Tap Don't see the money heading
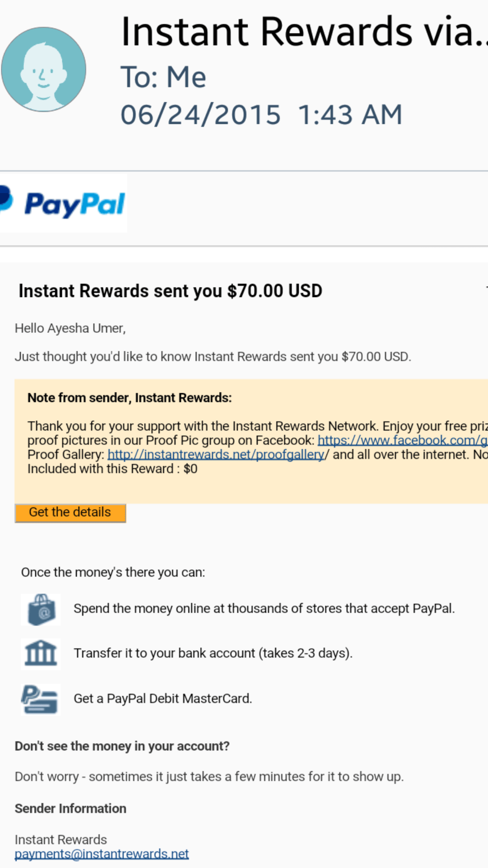The image size is (488, 868). (x=122, y=746)
